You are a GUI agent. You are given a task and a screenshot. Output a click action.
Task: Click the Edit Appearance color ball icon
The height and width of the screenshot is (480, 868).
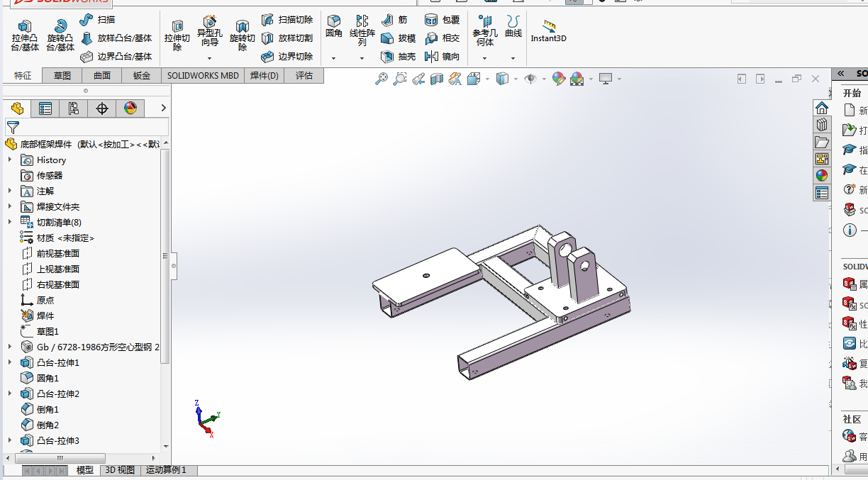click(558, 79)
